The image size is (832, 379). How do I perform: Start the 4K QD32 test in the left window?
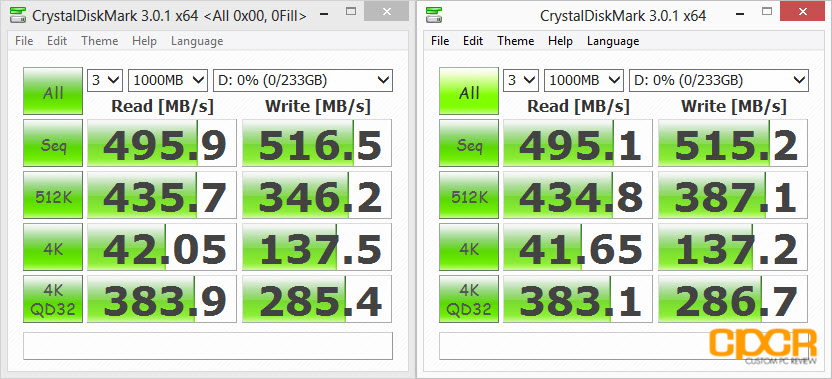click(x=53, y=299)
